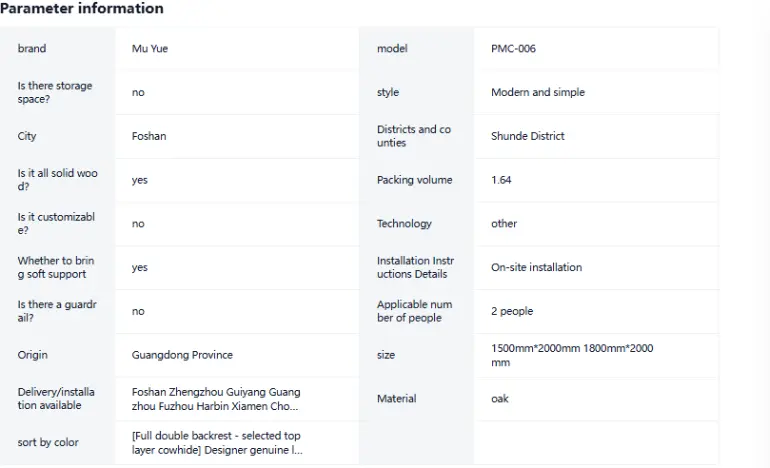
Task: Click the Whether to bring soft support label
Action: pyautogui.click(x=56, y=267)
